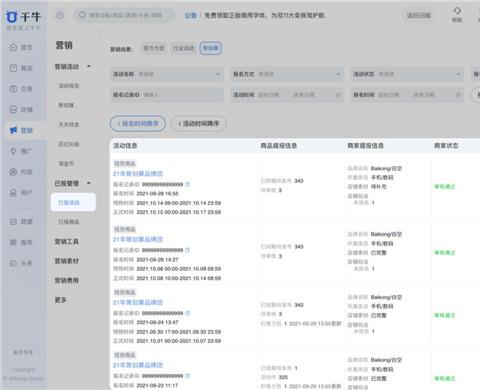Image resolution: width=480 pixels, height=390 pixels.
Task: Open 内容 content icon in left sidebar
Action: (13, 172)
